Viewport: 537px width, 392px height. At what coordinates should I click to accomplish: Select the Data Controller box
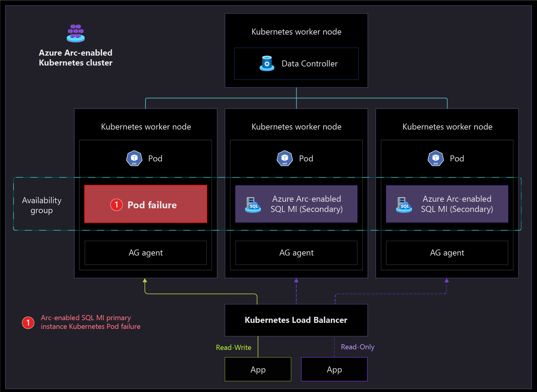tap(296, 63)
